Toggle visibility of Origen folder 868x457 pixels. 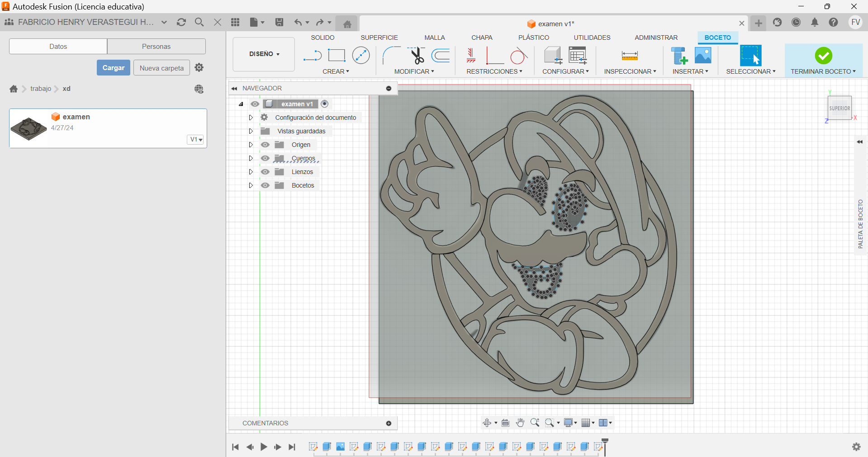click(x=265, y=145)
